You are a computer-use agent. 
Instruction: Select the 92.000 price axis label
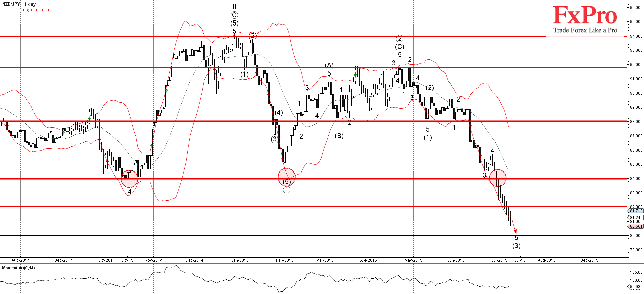pos(636,65)
